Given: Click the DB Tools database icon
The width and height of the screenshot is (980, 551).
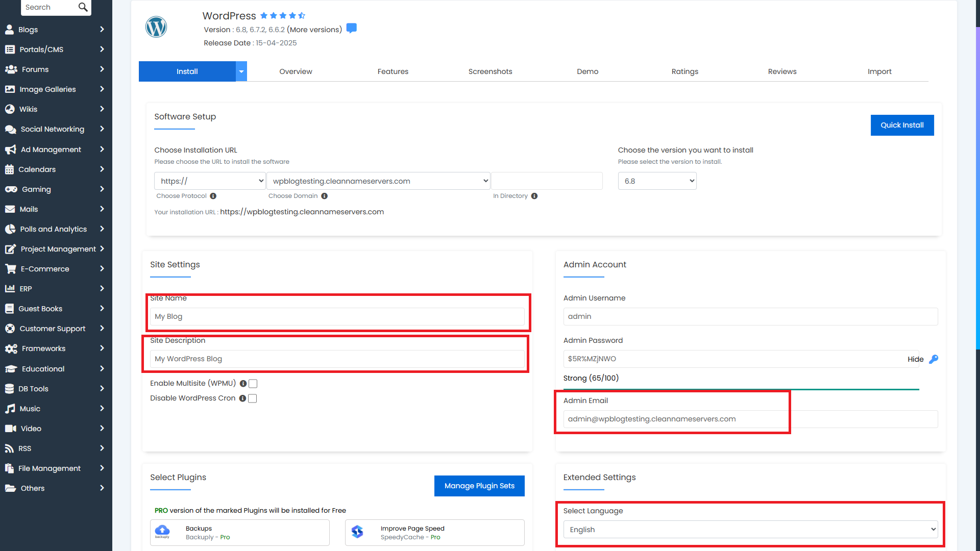Looking at the screenshot, I should 9,389.
